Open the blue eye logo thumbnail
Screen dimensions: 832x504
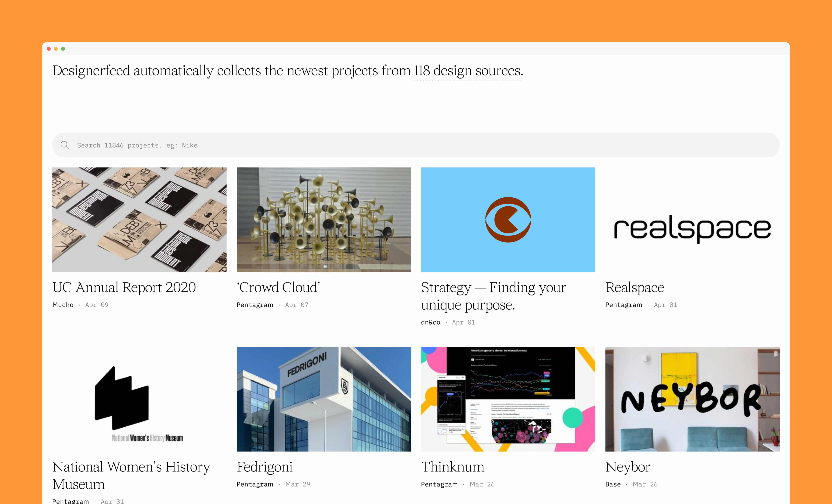508,220
